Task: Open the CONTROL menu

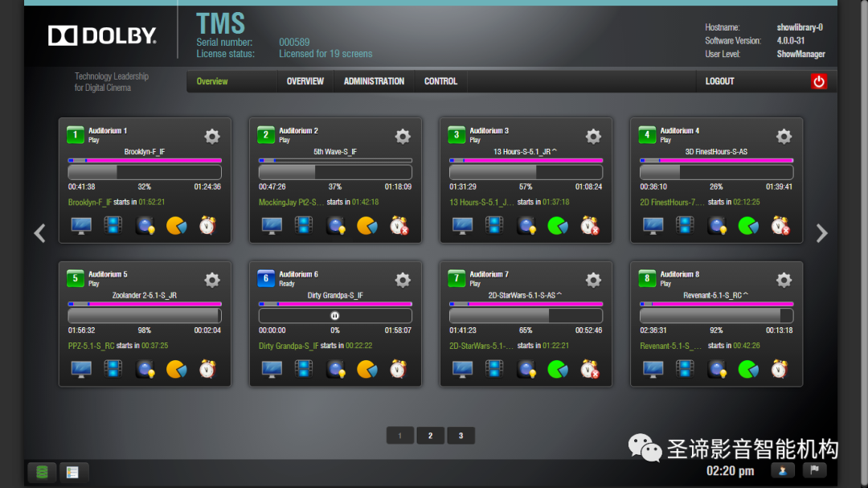Action: coord(440,81)
